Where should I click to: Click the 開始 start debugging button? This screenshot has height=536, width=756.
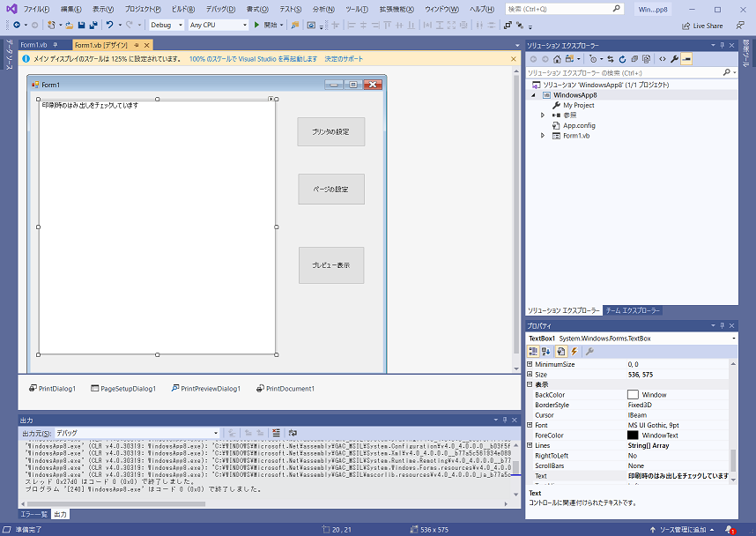[267, 25]
